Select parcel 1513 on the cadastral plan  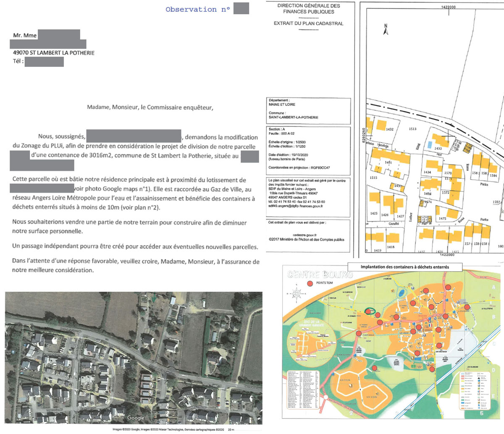tap(412, 129)
